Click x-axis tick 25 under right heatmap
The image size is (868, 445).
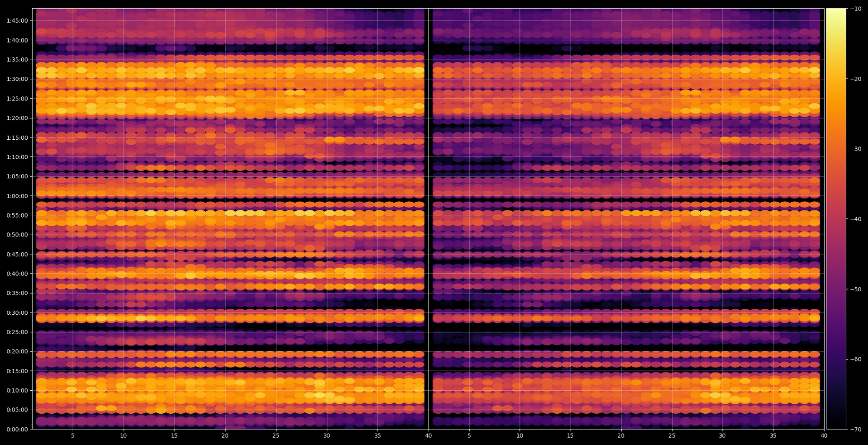click(672, 436)
